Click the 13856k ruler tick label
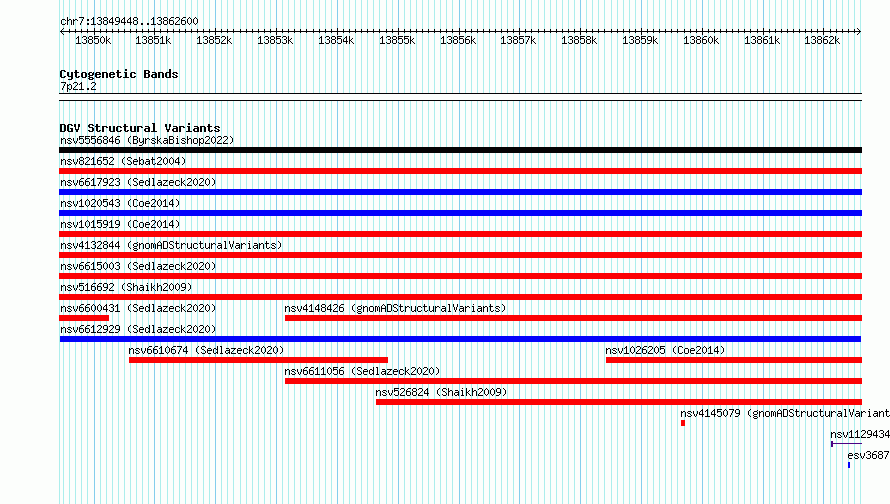890x504 pixels. 458,40
